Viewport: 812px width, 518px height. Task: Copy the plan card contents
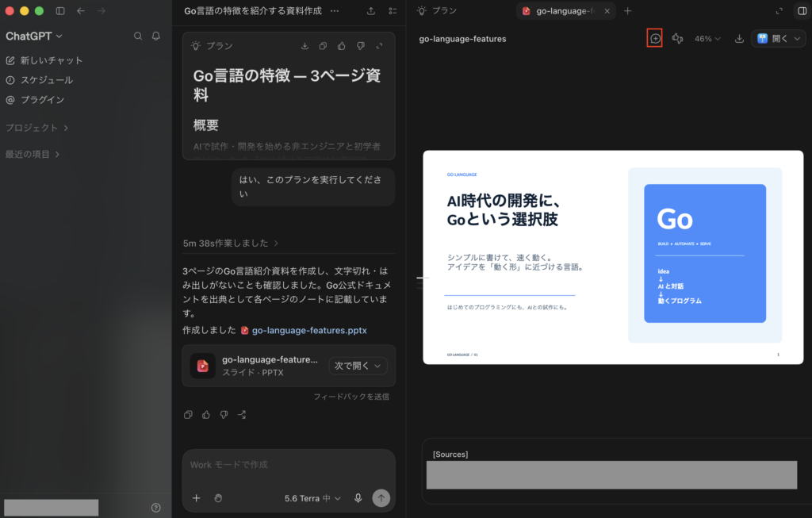323,46
